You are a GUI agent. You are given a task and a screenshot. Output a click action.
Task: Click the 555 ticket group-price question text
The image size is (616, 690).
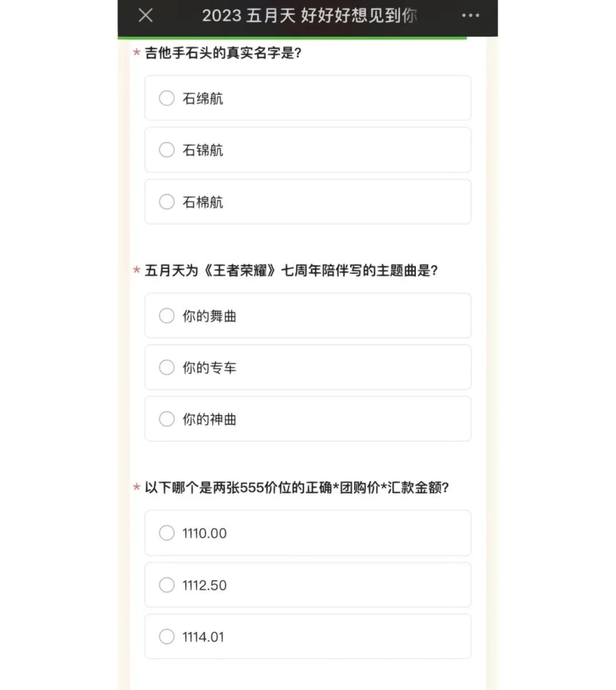pyautogui.click(x=297, y=487)
